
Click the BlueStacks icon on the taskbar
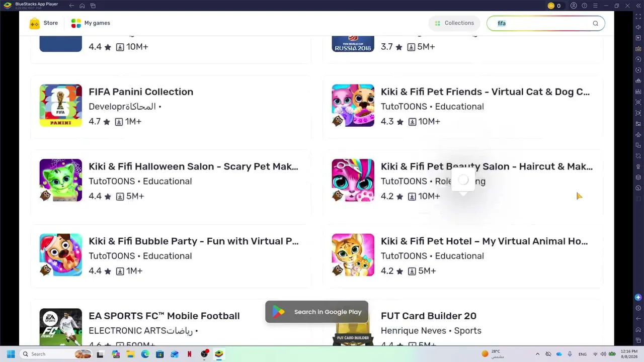219,354
